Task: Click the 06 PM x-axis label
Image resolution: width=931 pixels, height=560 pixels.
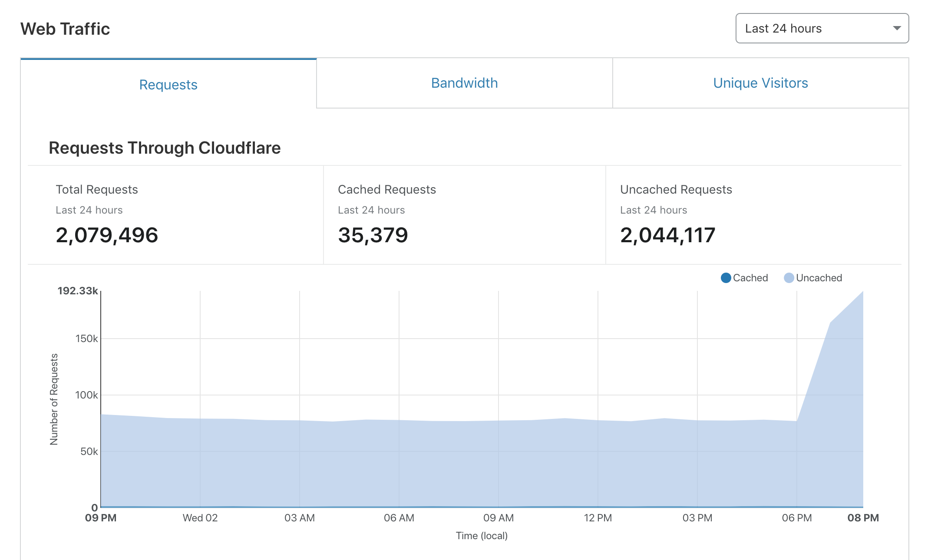Action: pos(797,518)
